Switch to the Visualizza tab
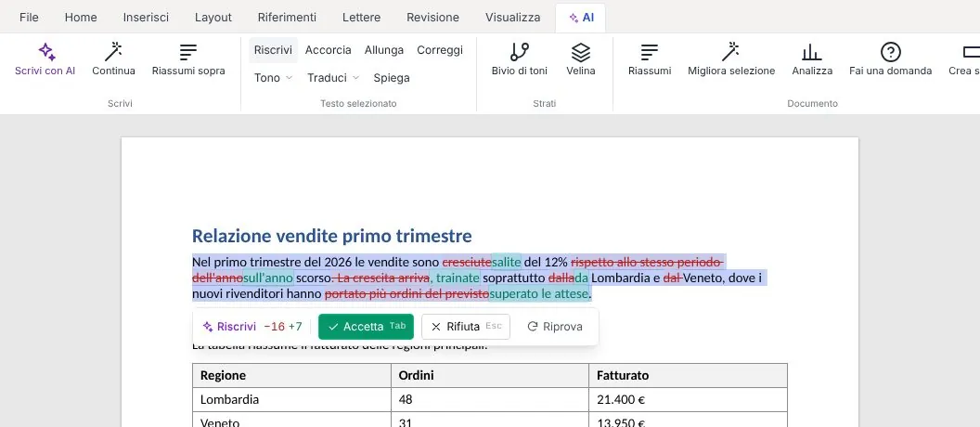This screenshot has height=427, width=980. 512,18
